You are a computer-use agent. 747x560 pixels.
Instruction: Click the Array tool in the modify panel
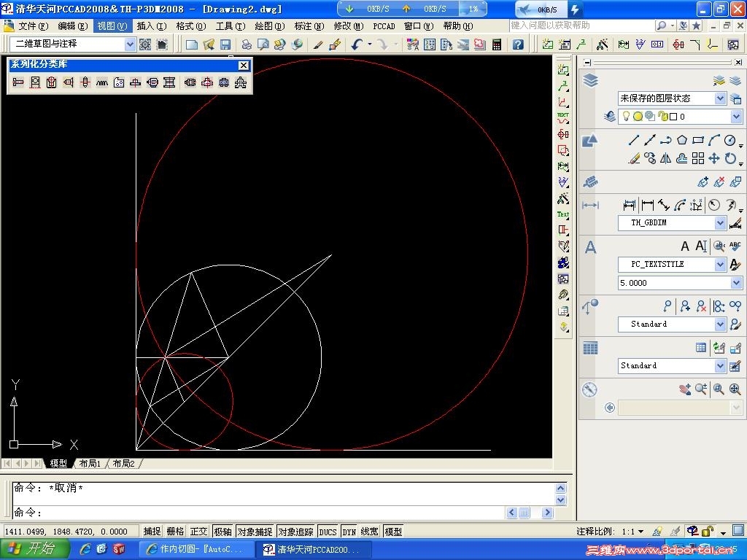click(x=698, y=158)
